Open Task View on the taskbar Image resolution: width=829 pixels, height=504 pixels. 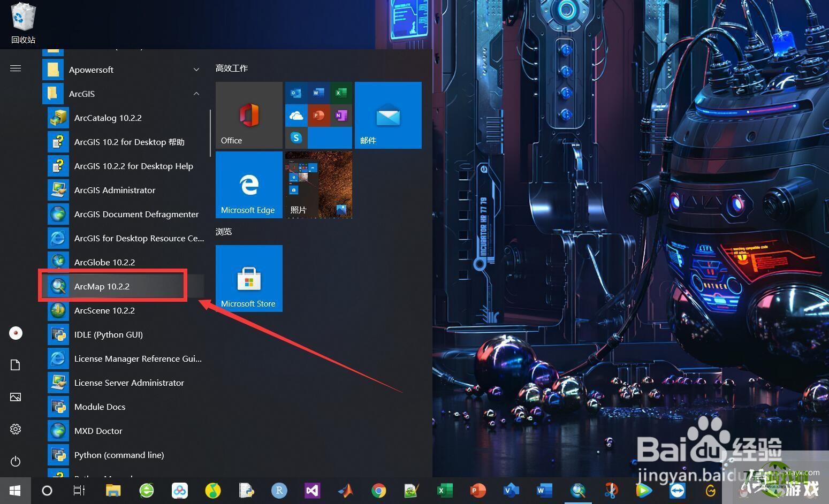pos(79,490)
